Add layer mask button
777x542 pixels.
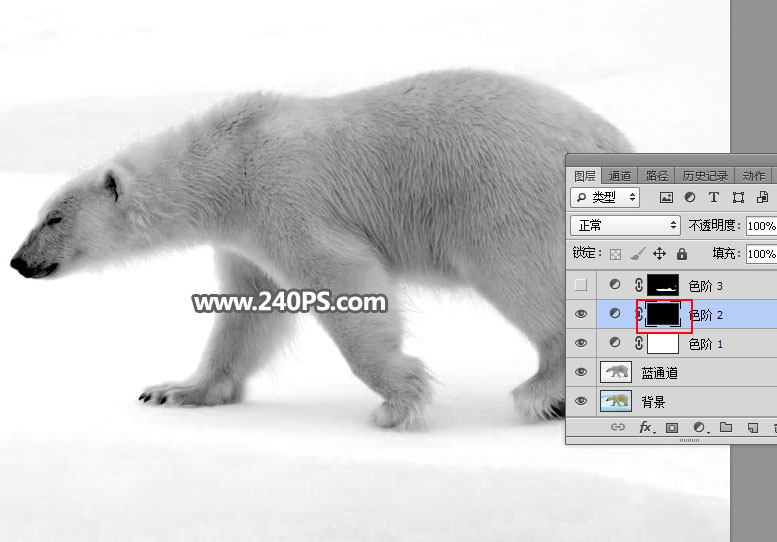point(672,428)
